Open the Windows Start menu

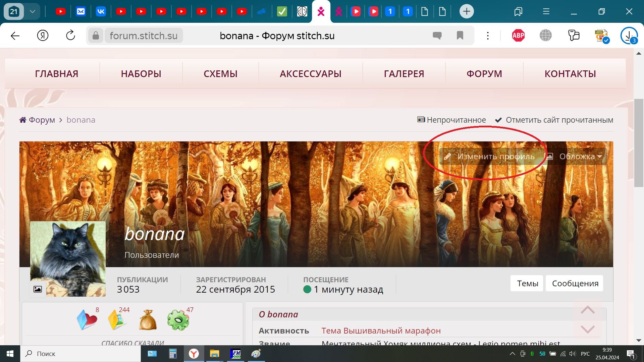click(x=10, y=354)
